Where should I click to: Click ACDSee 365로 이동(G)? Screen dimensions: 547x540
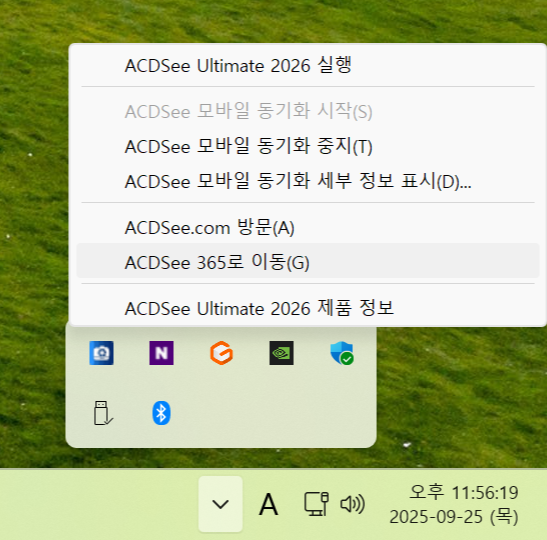[308, 262]
